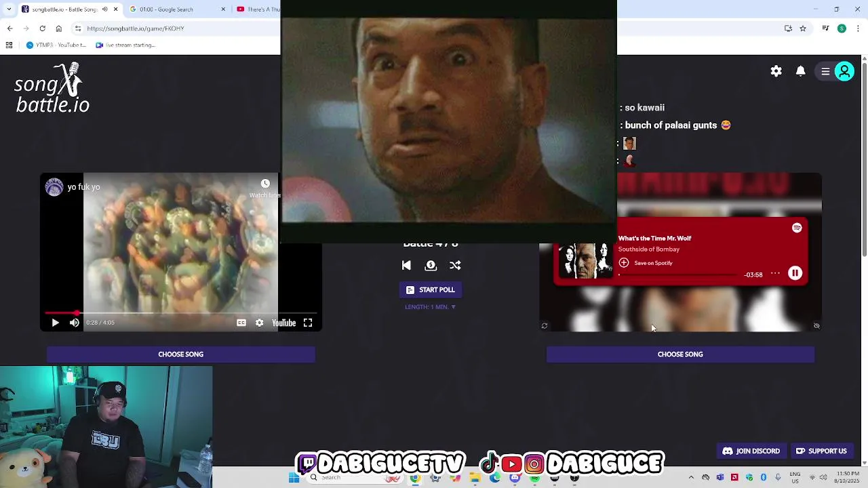Play the YouTube video
Image resolution: width=868 pixels, height=488 pixels.
click(55, 323)
